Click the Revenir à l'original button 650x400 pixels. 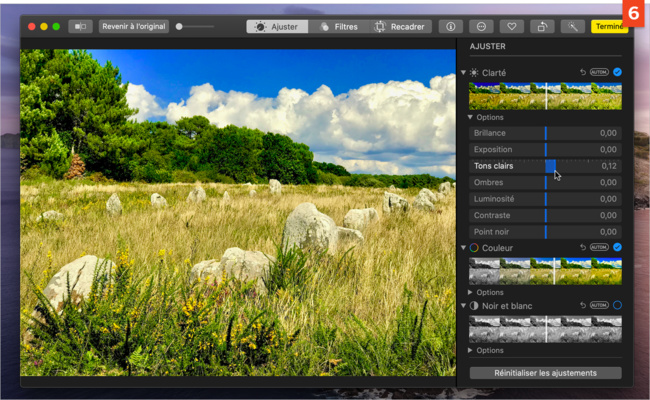pos(134,27)
